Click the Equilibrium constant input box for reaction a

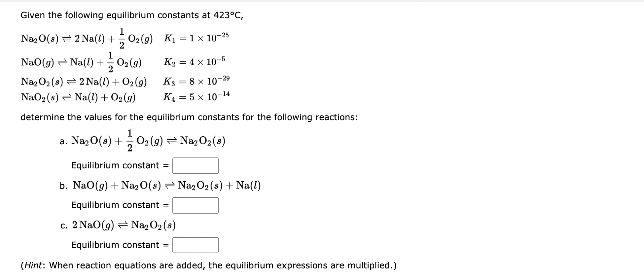(x=195, y=166)
